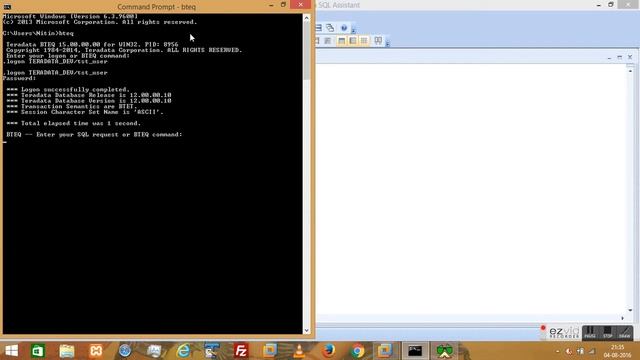This screenshot has width=640, height=360.
Task: Click inside the SQL Assistant query editor
Action: 471,188
